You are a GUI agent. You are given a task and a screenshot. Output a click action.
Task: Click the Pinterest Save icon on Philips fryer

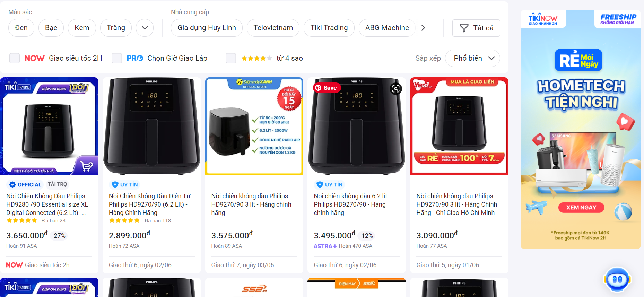pyautogui.click(x=326, y=88)
